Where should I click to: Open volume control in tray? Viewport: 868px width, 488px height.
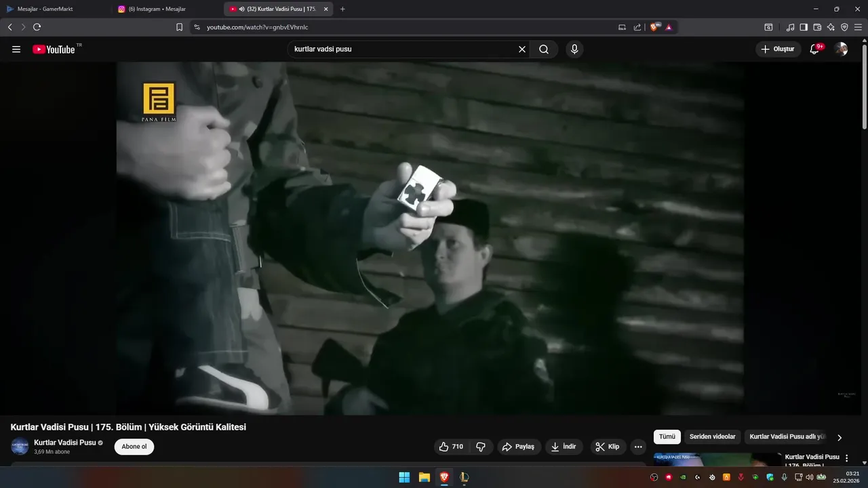click(x=809, y=477)
